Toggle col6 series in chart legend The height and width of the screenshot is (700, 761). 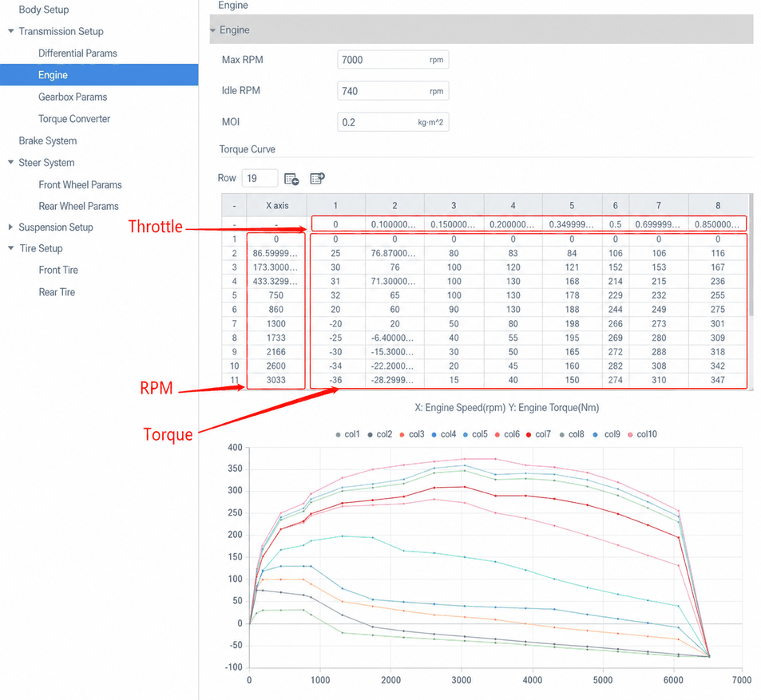pyautogui.click(x=507, y=434)
